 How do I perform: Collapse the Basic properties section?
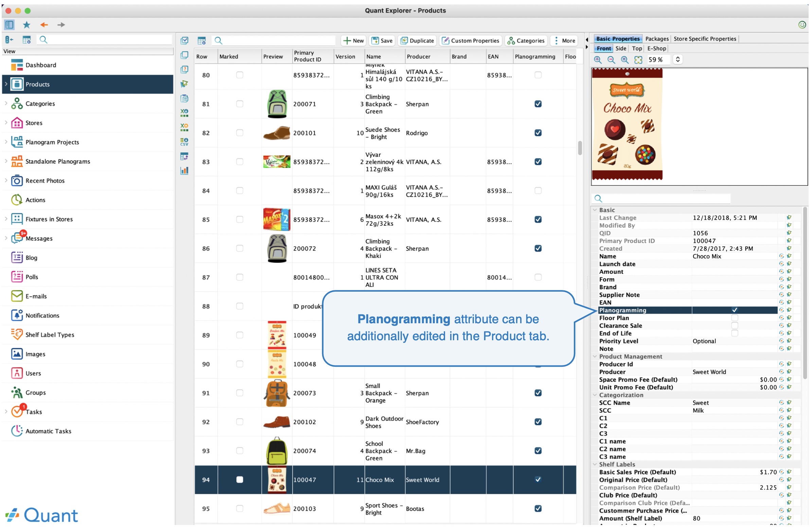[x=595, y=210]
